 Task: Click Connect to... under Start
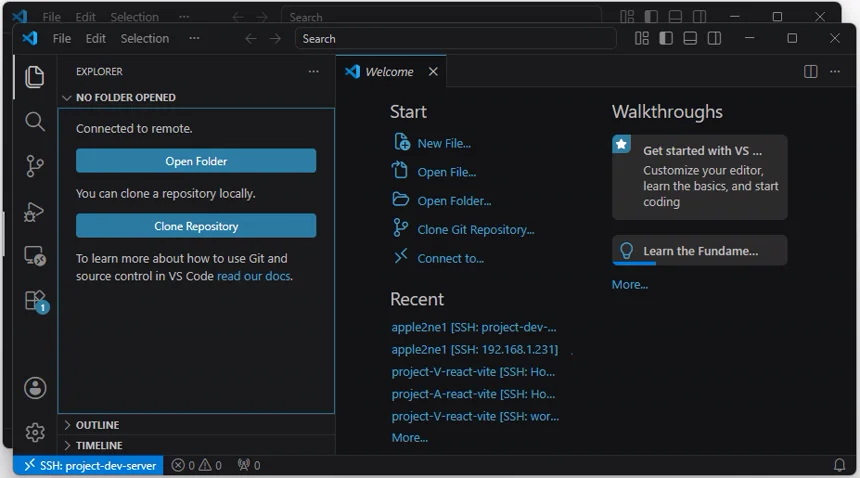(x=450, y=259)
